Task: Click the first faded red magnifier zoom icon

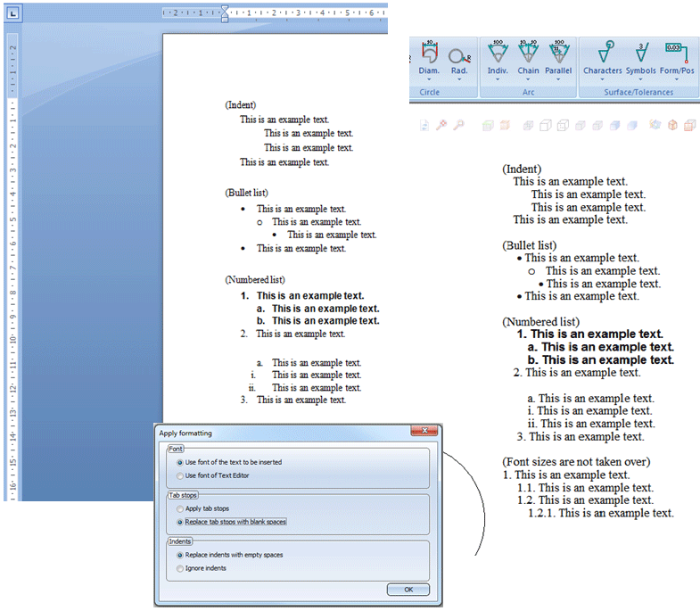Action: click(x=441, y=125)
